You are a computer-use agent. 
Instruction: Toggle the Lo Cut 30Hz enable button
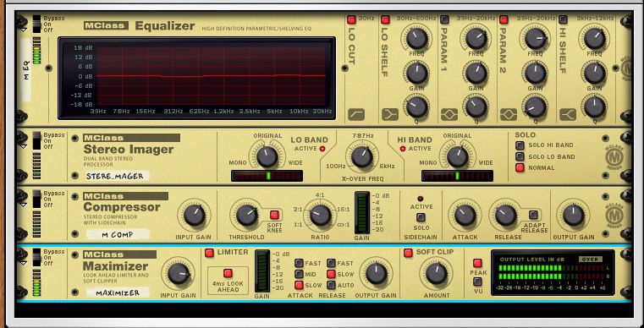[351, 19]
